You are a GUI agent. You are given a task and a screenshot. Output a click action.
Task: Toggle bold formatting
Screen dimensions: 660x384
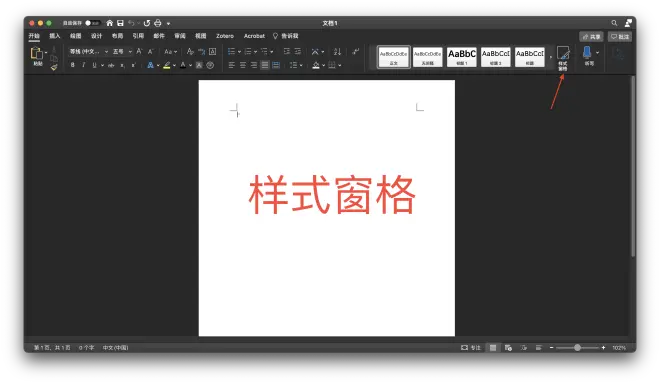click(x=72, y=65)
